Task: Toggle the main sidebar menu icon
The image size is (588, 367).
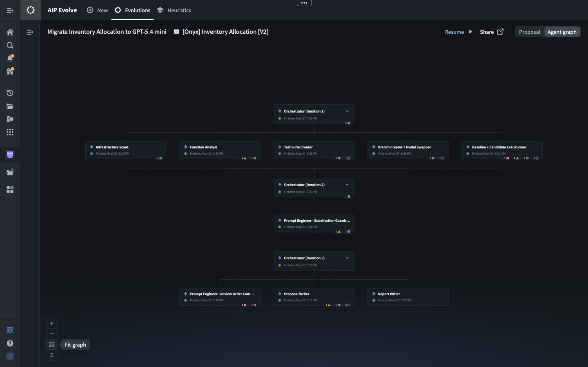Action: (x=10, y=10)
